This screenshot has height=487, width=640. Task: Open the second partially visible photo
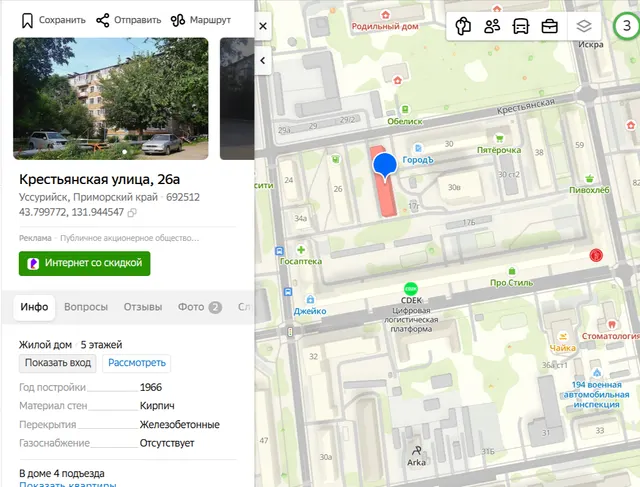[x=237, y=98]
